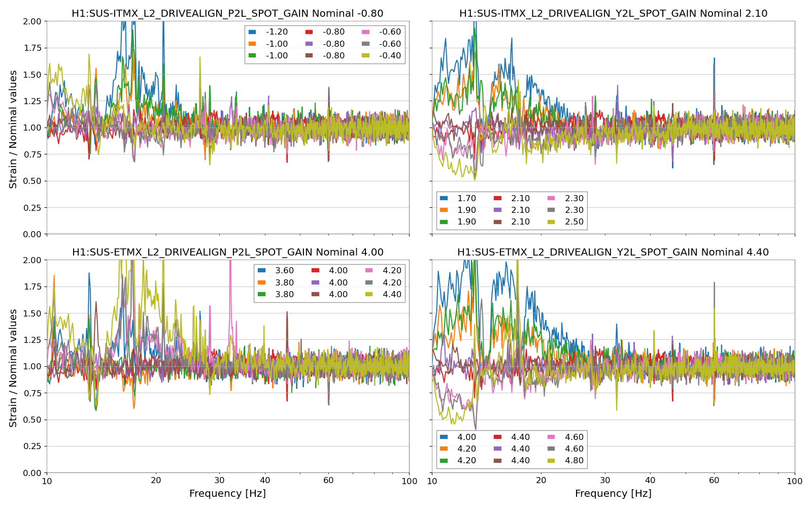
Task: Click blue 3.60 legend swatch in ETMX P2L plot
Action: [x=261, y=271]
